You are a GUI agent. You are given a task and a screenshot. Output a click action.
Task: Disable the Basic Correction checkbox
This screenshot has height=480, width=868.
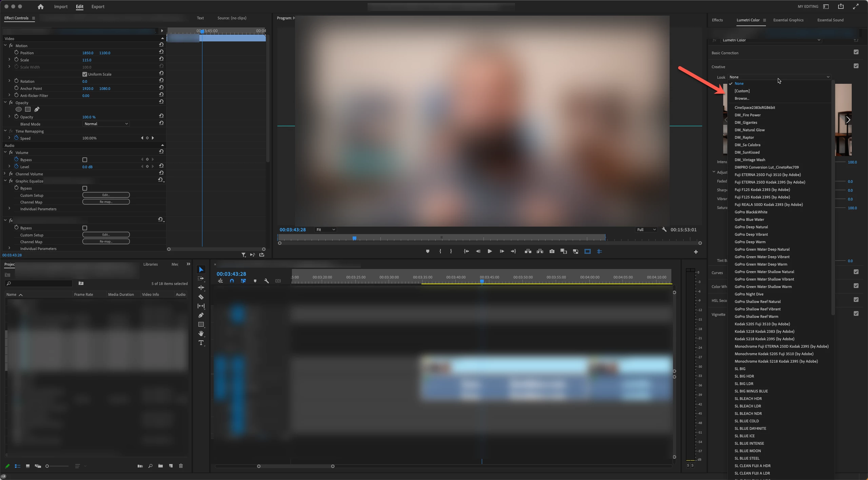click(x=856, y=52)
